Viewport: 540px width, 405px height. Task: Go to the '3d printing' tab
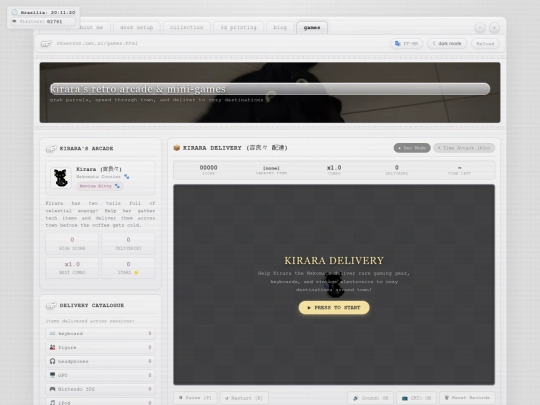238,28
